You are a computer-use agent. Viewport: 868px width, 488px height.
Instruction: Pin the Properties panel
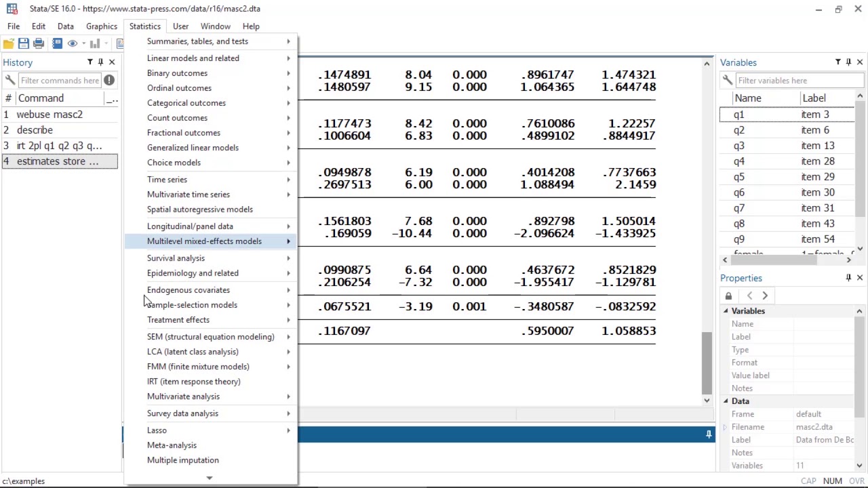(x=848, y=278)
